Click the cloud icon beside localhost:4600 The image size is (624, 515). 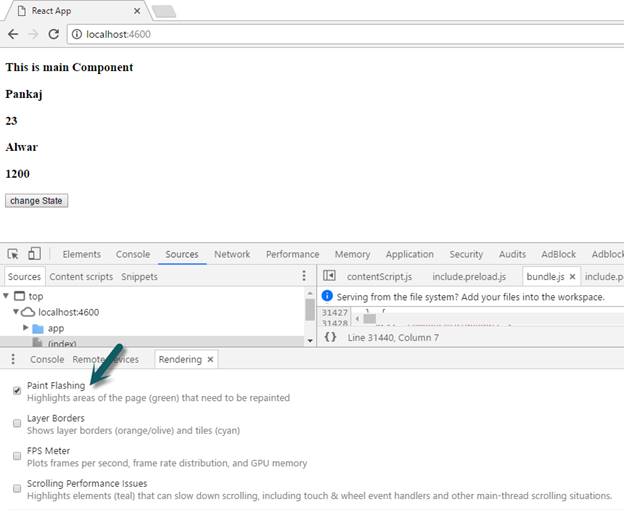click(28, 312)
